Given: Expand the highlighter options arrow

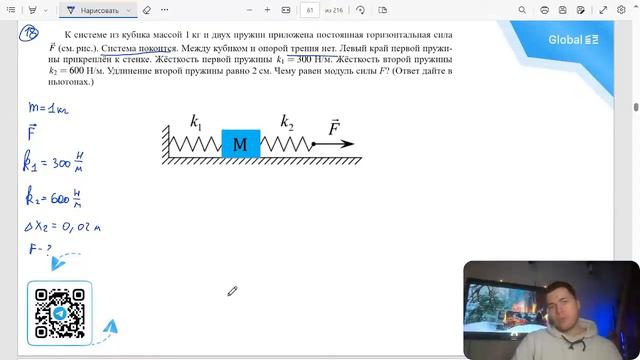Looking at the screenshot, I should (46, 10).
